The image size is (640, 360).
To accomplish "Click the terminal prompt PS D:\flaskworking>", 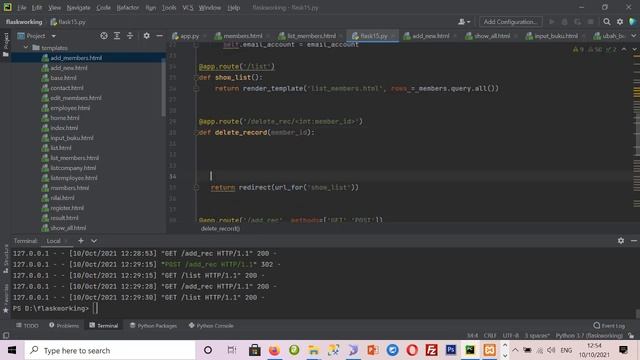I will [51, 309].
